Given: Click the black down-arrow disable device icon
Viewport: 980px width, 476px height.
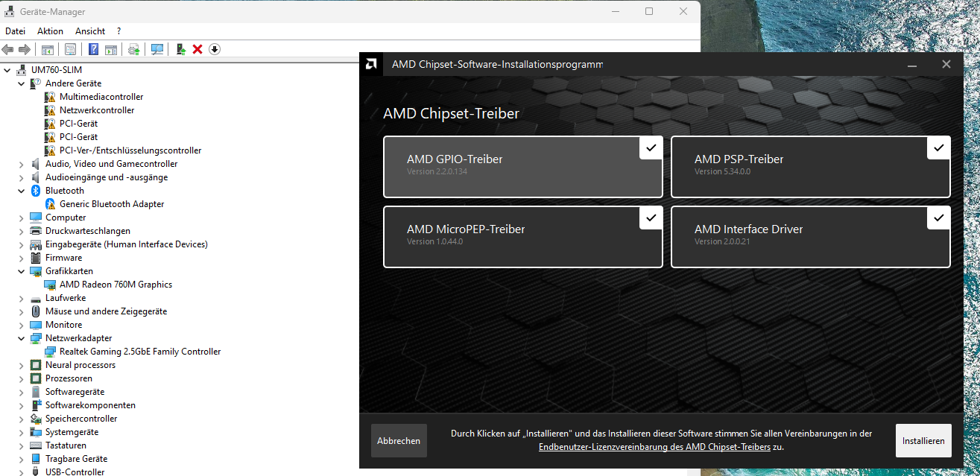Looking at the screenshot, I should [215, 49].
